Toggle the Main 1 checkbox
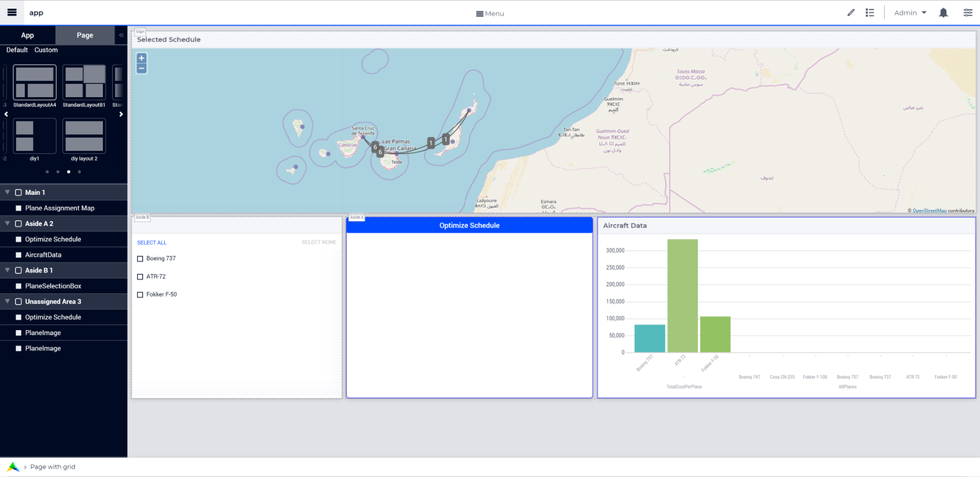 tap(18, 193)
